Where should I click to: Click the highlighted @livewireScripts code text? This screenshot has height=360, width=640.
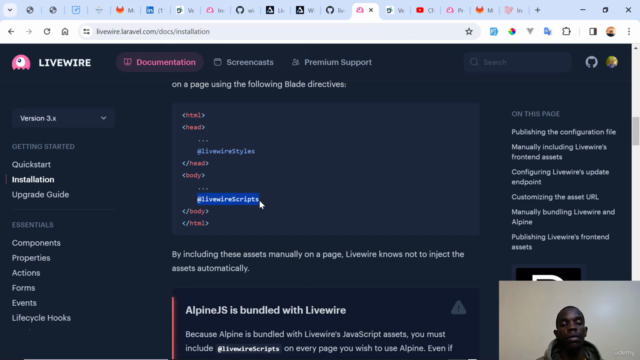point(228,199)
